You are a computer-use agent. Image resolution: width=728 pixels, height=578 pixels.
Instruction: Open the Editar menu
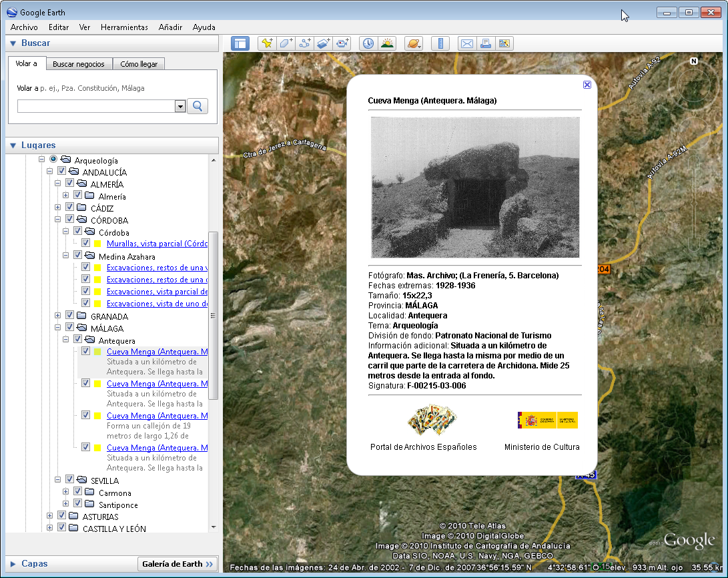pos(59,27)
